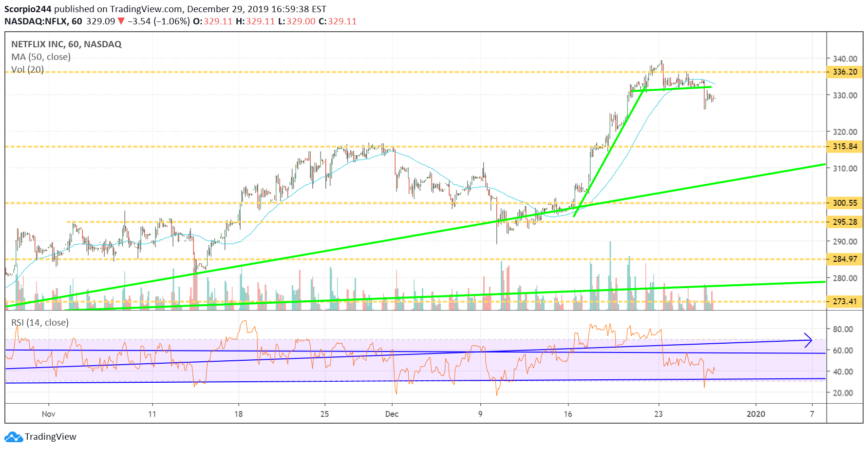
Task: Click the NASDAQ:NFLX, 60 symbol text
Action: coord(43,21)
